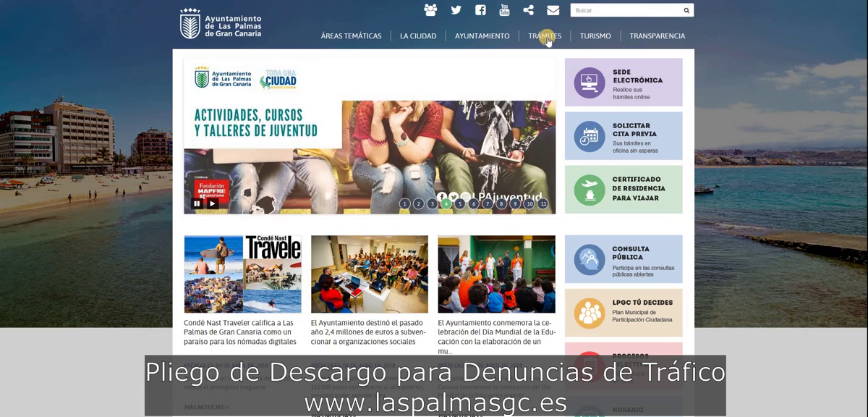The height and width of the screenshot is (417, 868).
Task: Go to slide 3 of banner
Action: coord(432,204)
